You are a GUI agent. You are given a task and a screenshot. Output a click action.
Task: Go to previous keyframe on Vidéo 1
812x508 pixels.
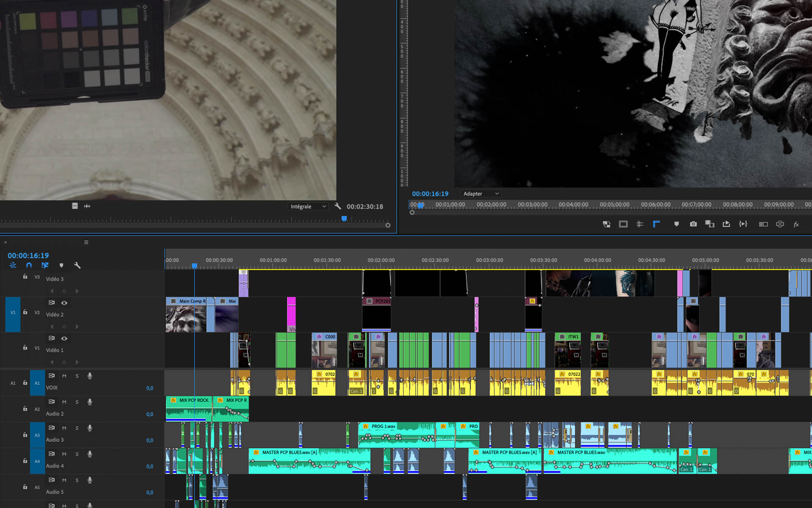click(x=52, y=362)
